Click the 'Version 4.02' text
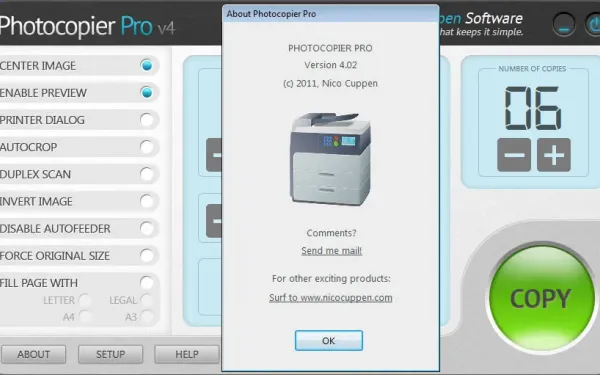 coord(331,65)
